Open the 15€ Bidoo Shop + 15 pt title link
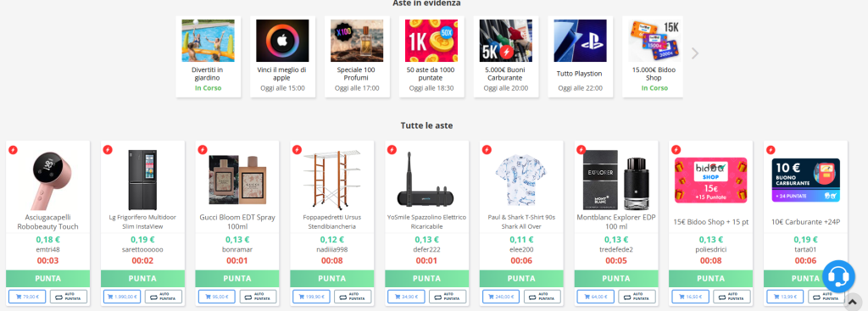This screenshot has width=868, height=311. pos(711,222)
